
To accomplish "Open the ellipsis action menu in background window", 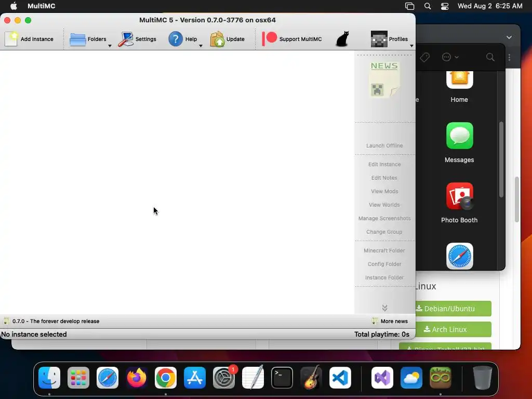I will (450, 57).
